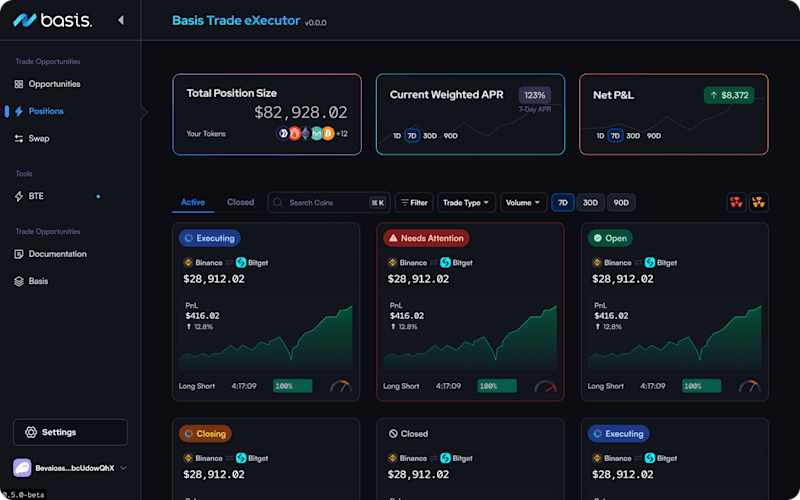The width and height of the screenshot is (800, 500).
Task: Open Basis link in sidebar
Action: click(x=32, y=282)
